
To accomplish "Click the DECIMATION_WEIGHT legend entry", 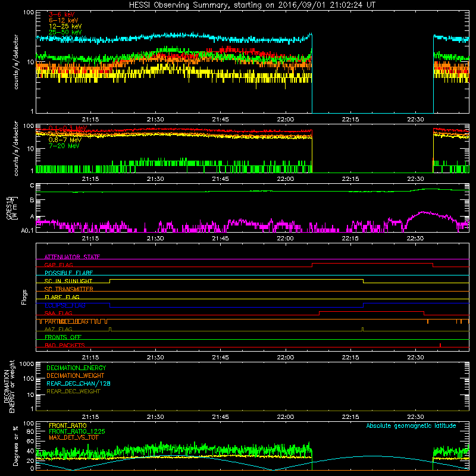I will pyautogui.click(x=76, y=376).
